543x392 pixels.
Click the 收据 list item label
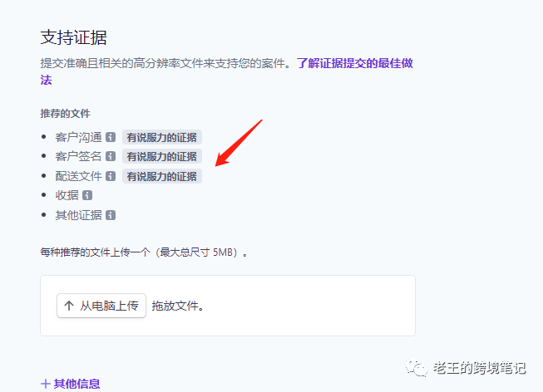point(67,196)
